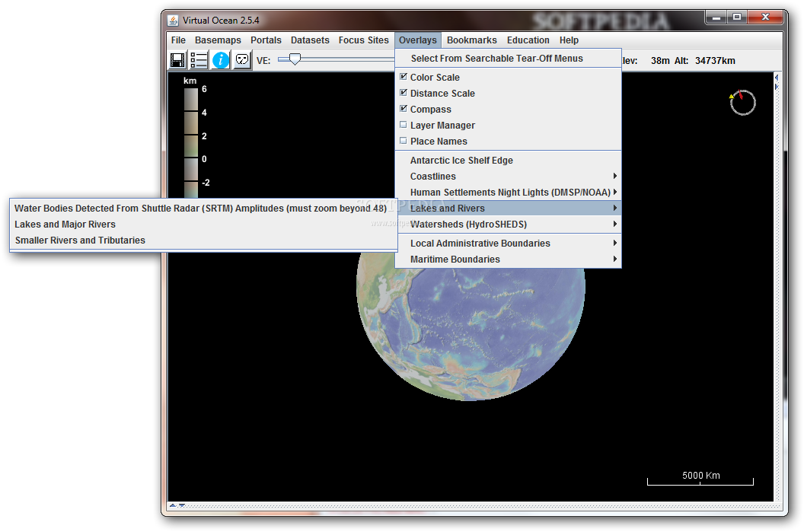Open the Education menu
Viewport: 804px width, 532px height.
(528, 40)
